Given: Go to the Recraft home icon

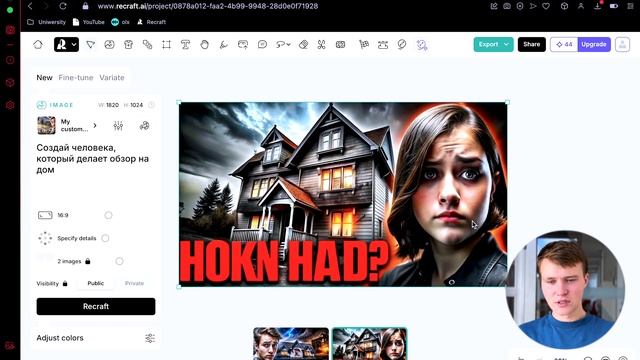Looking at the screenshot, I should point(38,44).
